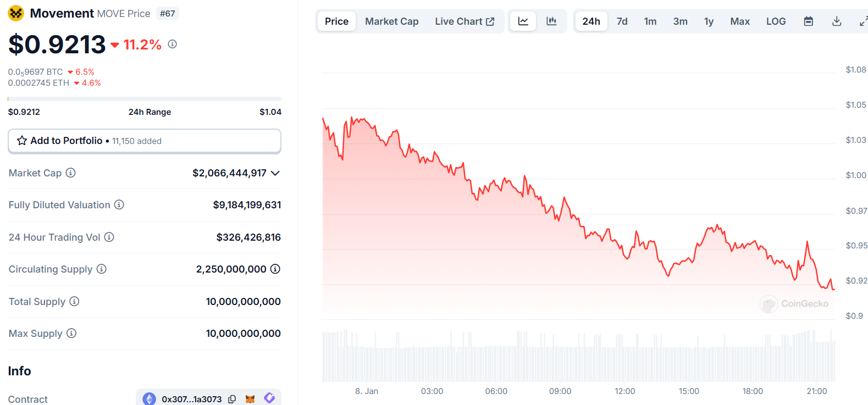Click the Contract label
This screenshot has width=868, height=405.
[x=28, y=399]
